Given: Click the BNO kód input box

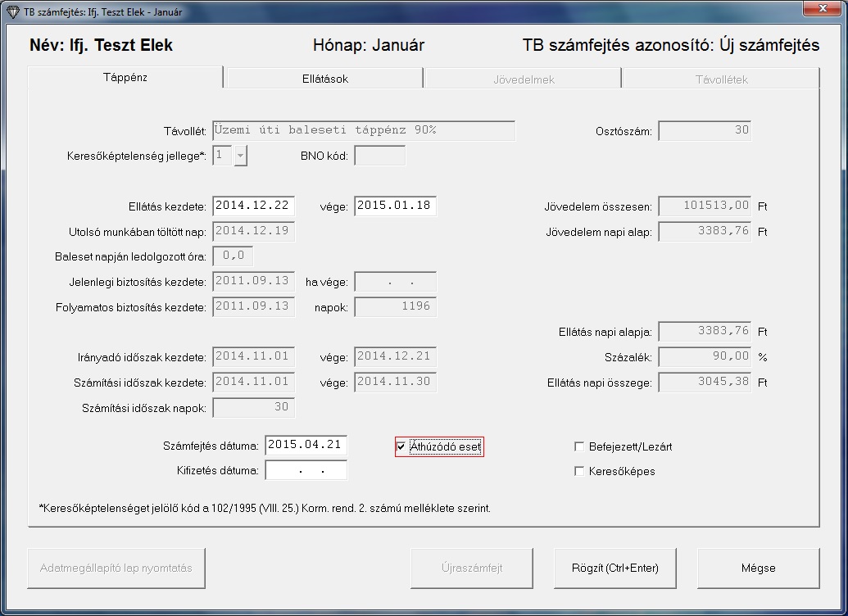Looking at the screenshot, I should [379, 156].
